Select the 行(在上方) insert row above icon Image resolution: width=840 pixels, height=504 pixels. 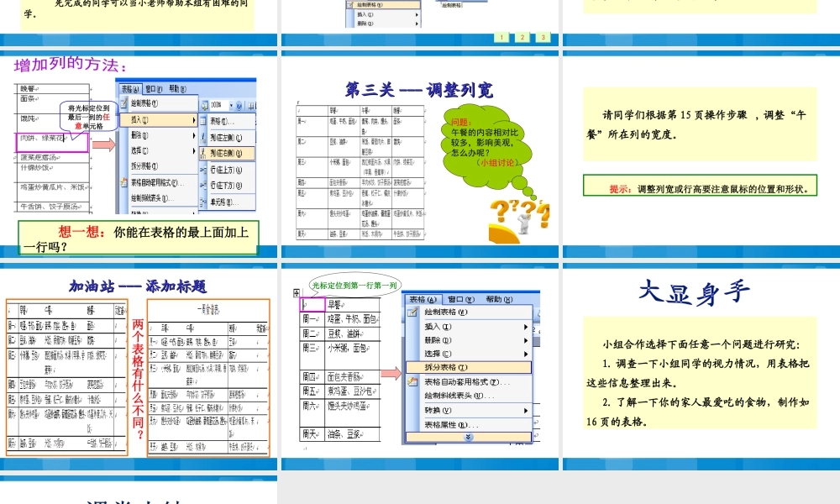pos(204,170)
